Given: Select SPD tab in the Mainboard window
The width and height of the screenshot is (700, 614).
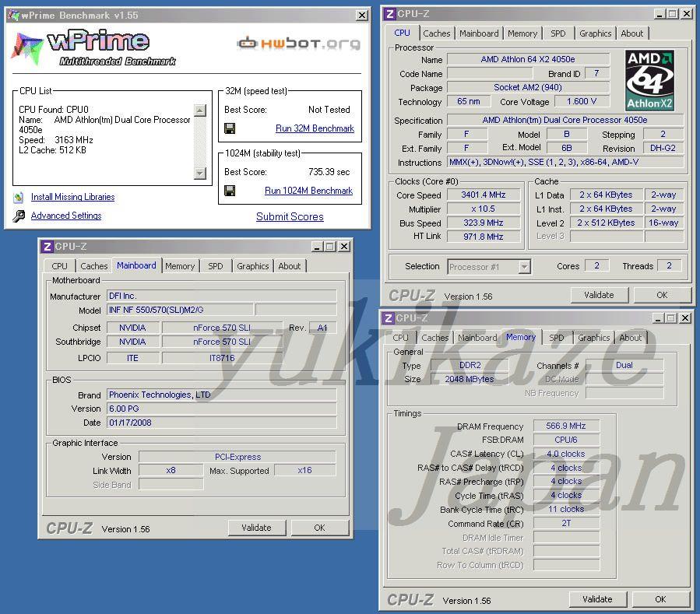Looking at the screenshot, I should click(215, 266).
